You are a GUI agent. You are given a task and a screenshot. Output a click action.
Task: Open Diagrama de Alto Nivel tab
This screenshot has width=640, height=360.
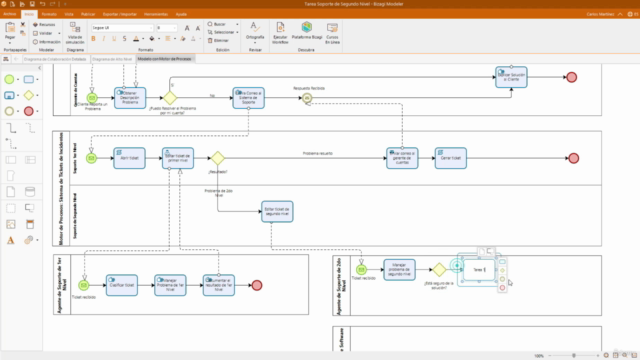click(x=112, y=59)
